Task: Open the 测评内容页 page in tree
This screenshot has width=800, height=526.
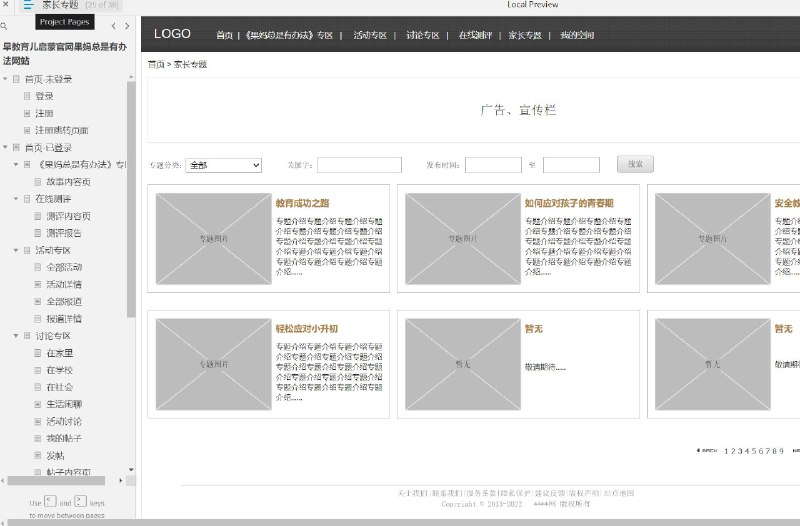Action: click(68, 216)
